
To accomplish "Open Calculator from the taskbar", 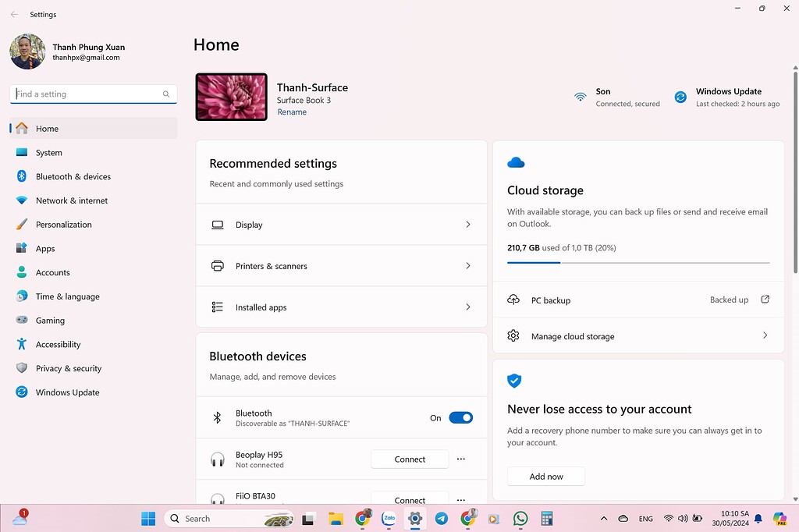I will click(x=547, y=518).
